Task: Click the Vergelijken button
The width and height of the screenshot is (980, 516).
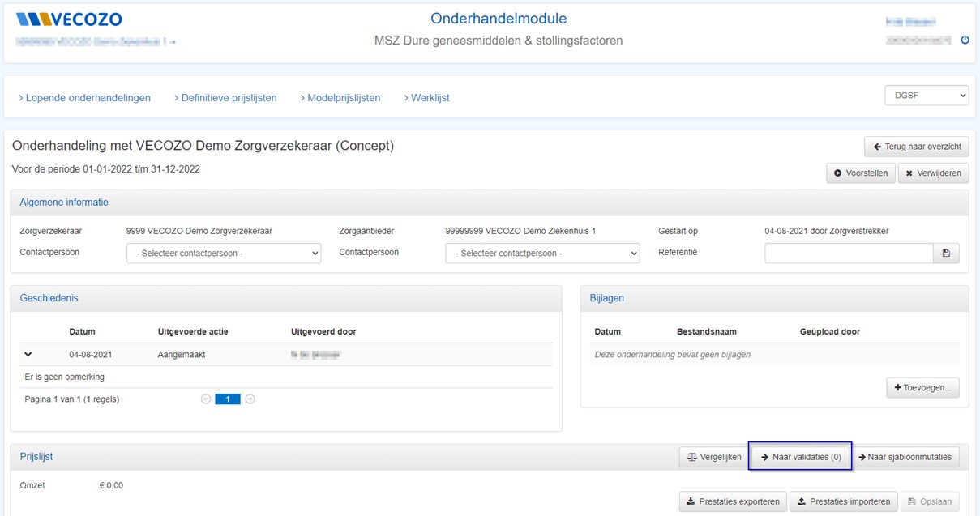Action: [714, 457]
